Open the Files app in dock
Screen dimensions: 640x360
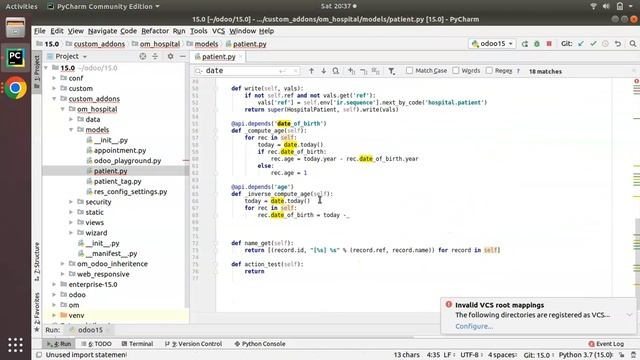[16, 27]
